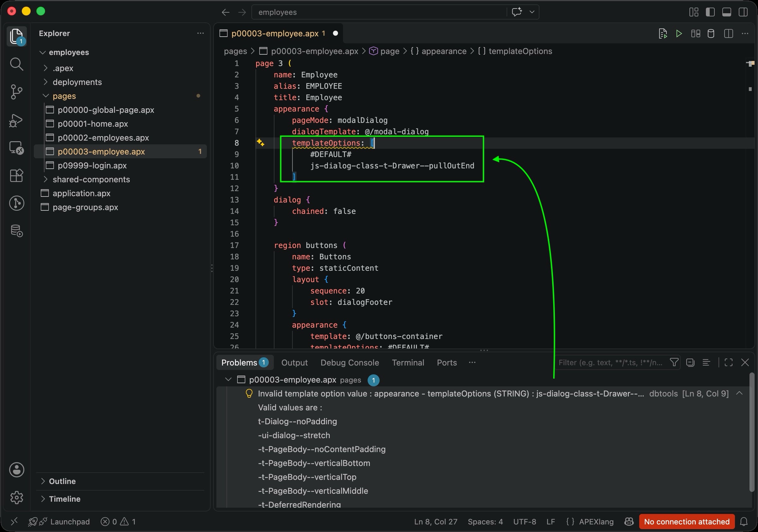Open the Remote Explorer icon
The height and width of the screenshot is (532, 758).
[x=16, y=148]
